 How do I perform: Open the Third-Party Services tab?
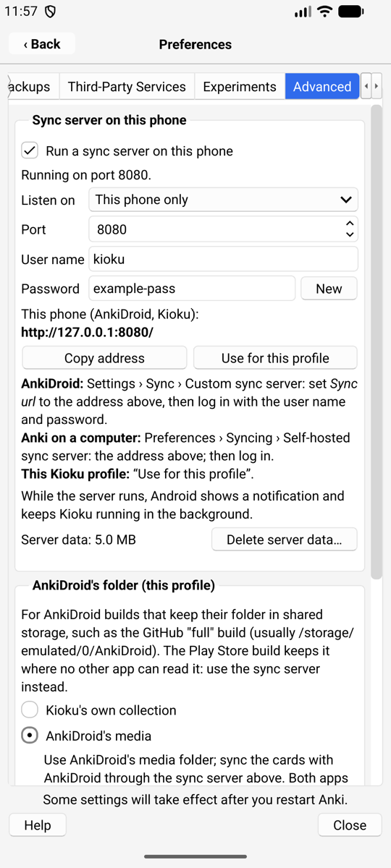127,87
